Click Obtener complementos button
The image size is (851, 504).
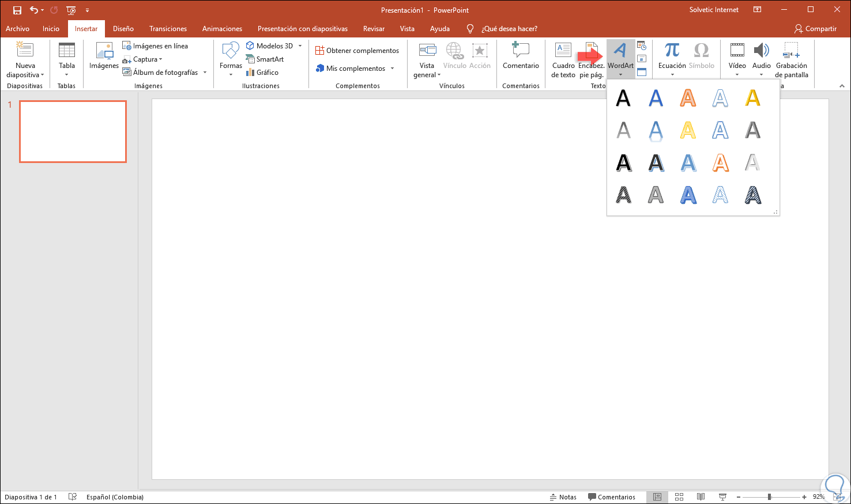pyautogui.click(x=357, y=51)
